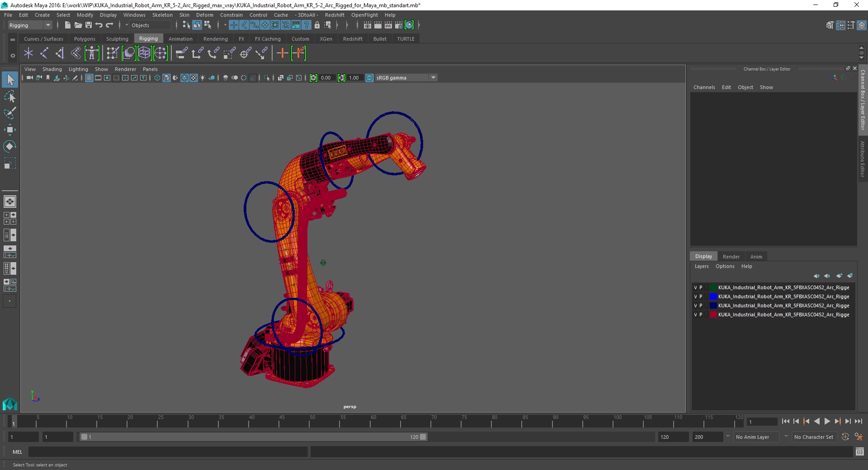
Task: Click the Render current frame icon
Action: pyautogui.click(x=377, y=25)
